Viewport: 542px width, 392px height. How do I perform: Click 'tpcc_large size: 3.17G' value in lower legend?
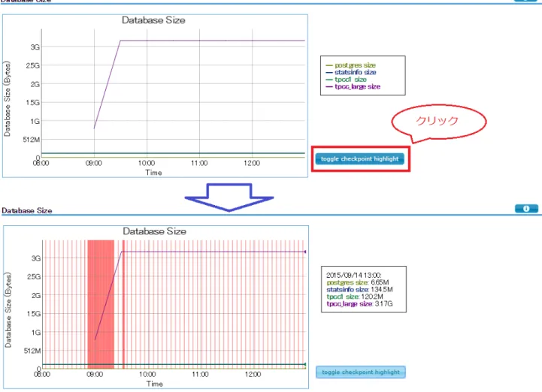pyautogui.click(x=359, y=304)
